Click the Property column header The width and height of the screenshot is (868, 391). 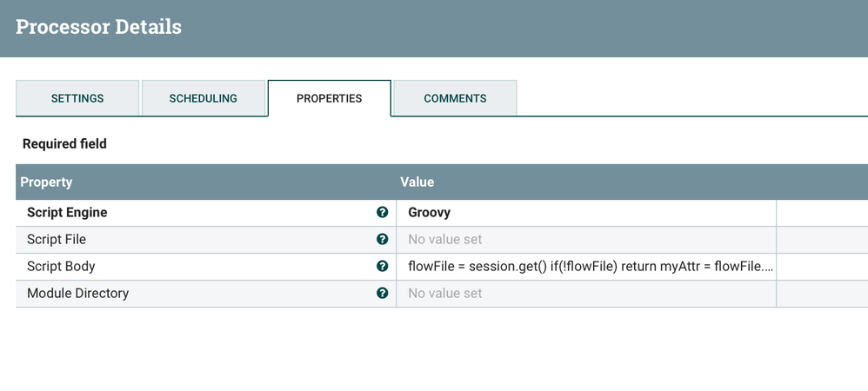pyautogui.click(x=46, y=182)
